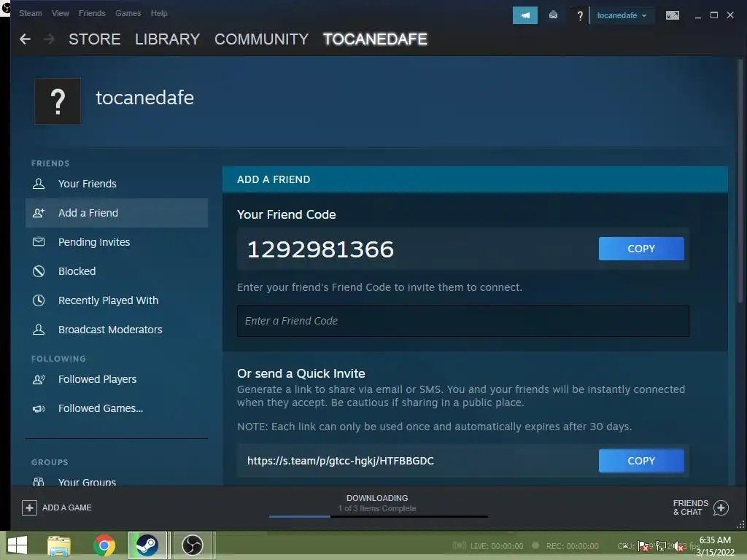Copy the Quick Invite link
This screenshot has height=560, width=747.
point(641,461)
